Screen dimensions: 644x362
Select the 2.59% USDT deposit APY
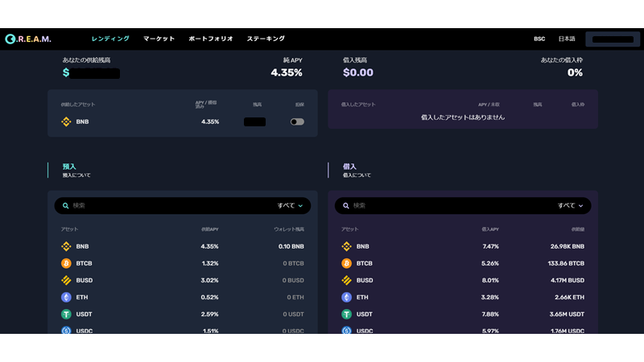tap(209, 314)
